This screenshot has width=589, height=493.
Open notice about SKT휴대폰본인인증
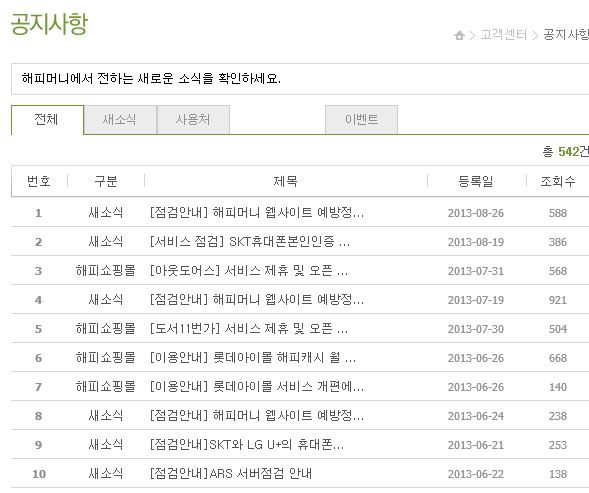(x=250, y=242)
